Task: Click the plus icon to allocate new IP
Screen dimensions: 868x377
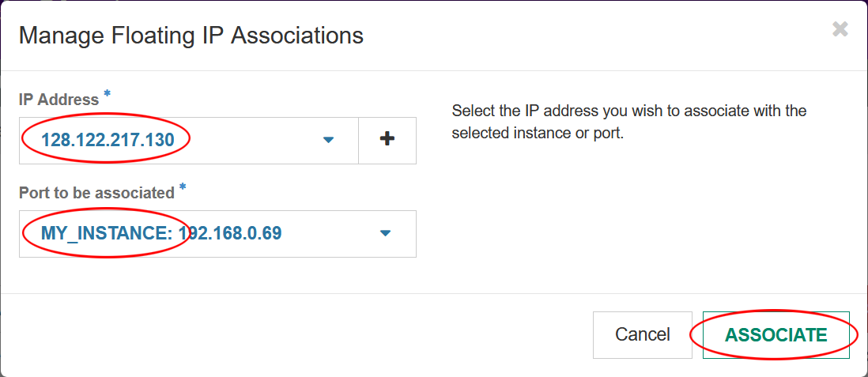Action: (x=387, y=140)
